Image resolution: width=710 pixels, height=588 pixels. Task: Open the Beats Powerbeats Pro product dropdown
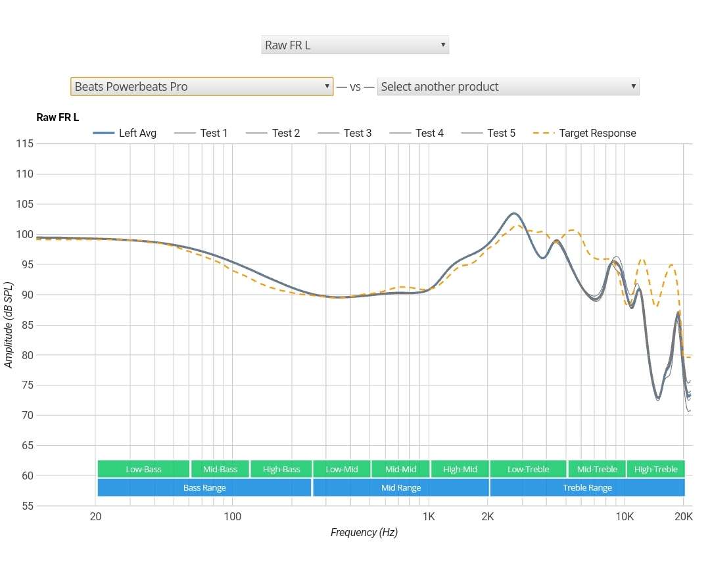(202, 86)
